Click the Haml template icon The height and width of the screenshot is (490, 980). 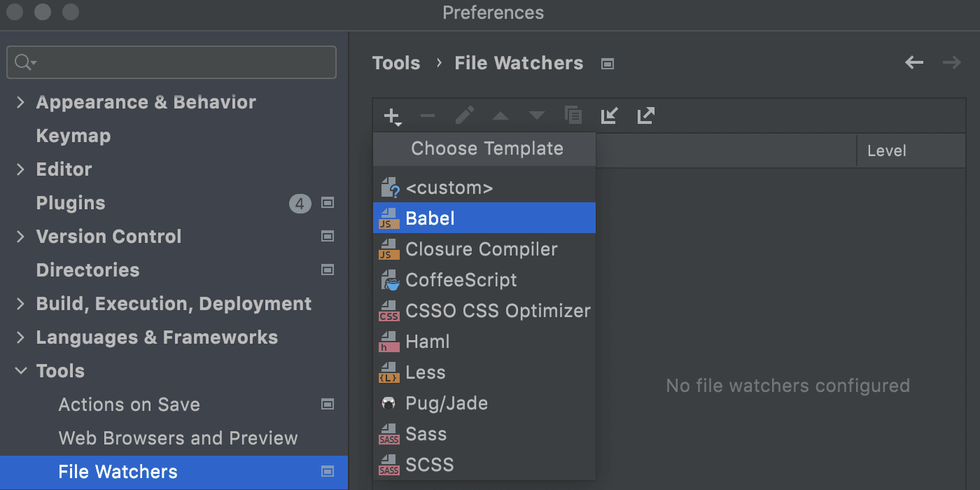(388, 342)
